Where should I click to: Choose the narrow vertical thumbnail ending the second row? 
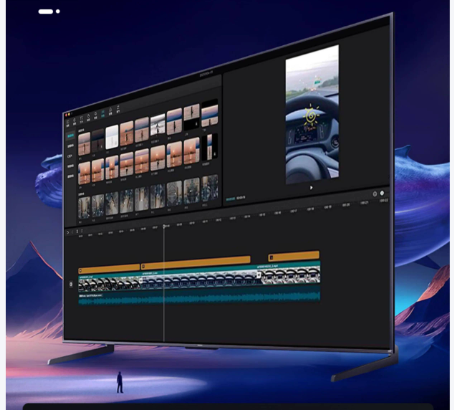tap(210, 147)
